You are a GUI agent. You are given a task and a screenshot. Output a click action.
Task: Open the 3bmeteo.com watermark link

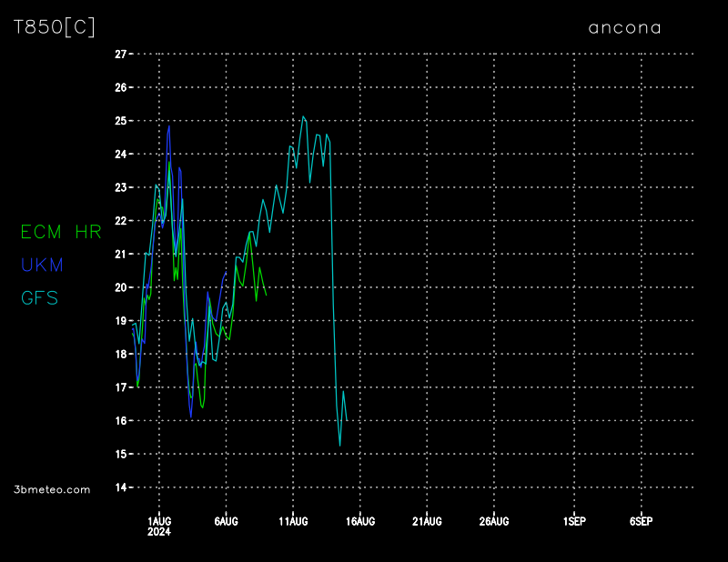52,489
